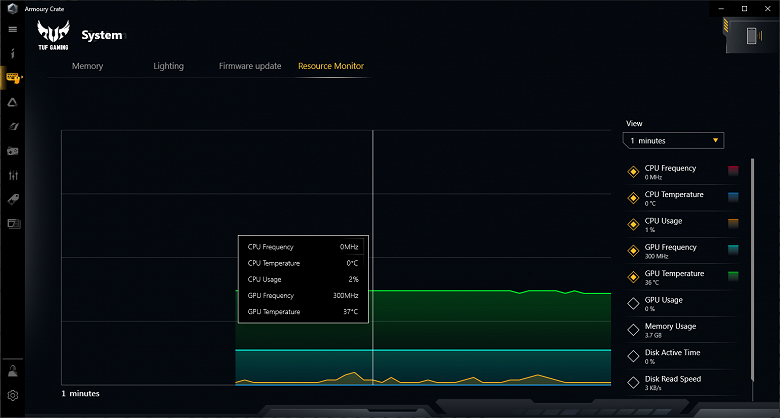The height and width of the screenshot is (418, 780).
Task: Enable the Disk Active Time toggle
Action: pyautogui.click(x=633, y=356)
